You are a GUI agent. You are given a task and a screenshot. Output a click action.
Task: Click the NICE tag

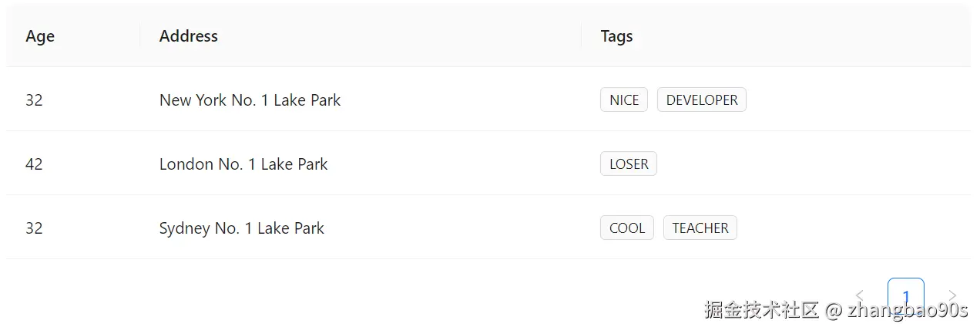tap(624, 100)
